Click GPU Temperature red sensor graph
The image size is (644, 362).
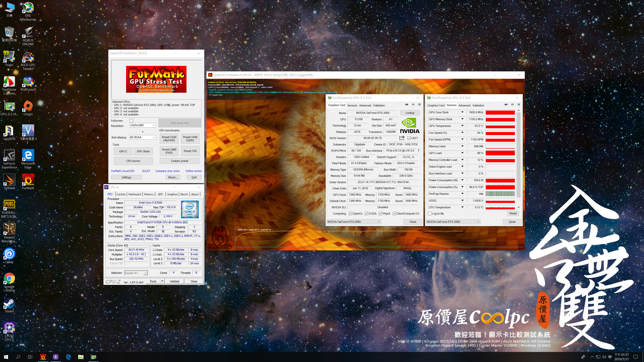tap(500, 126)
